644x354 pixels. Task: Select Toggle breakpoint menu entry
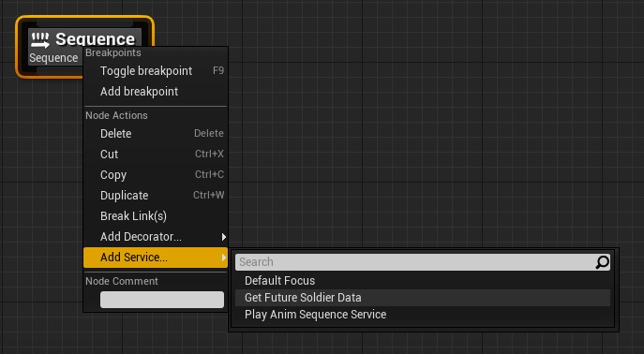156,71
